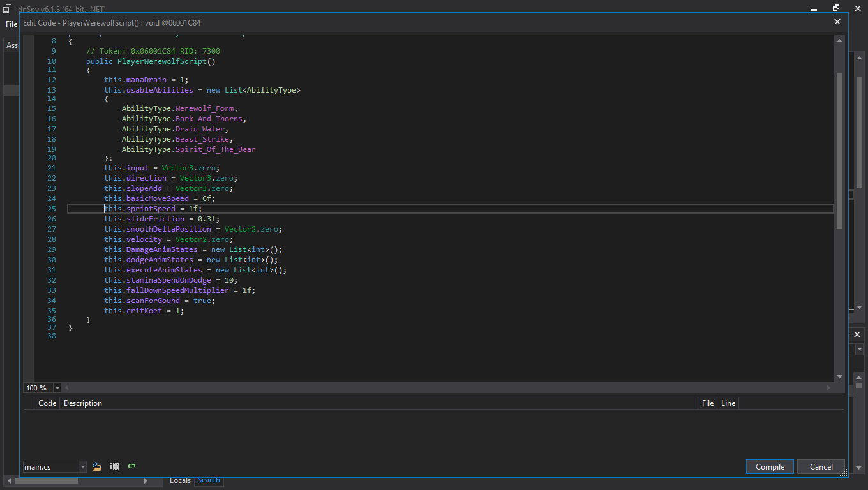Open the 100 % zoom dropdown
The image size is (868, 490).
coord(57,388)
